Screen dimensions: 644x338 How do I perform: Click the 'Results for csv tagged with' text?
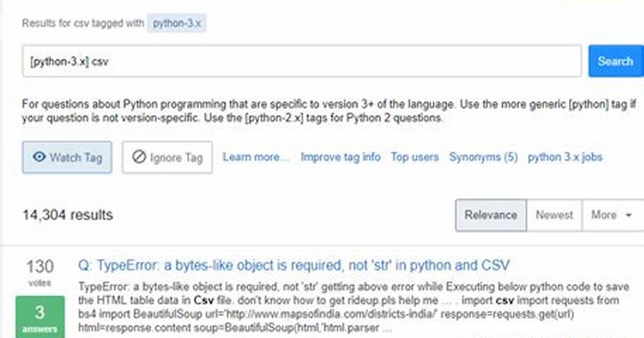(x=83, y=23)
